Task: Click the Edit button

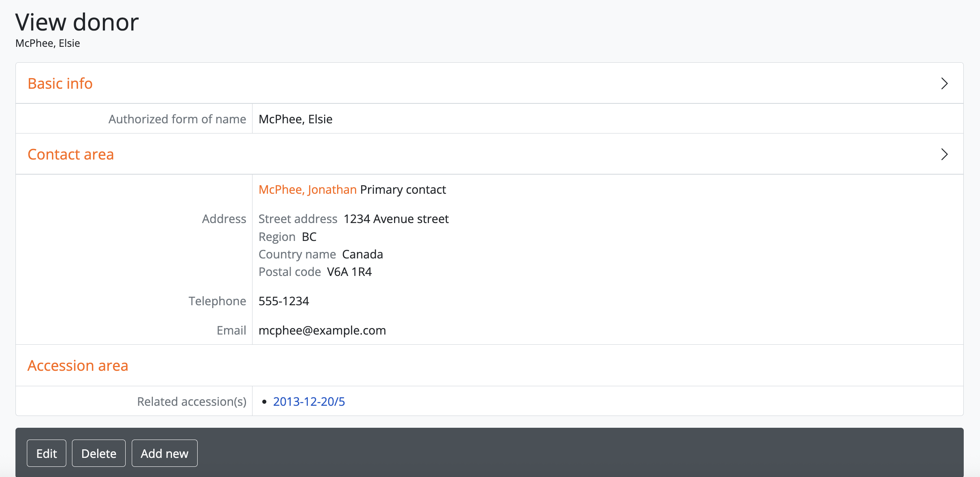Action: [x=46, y=453]
